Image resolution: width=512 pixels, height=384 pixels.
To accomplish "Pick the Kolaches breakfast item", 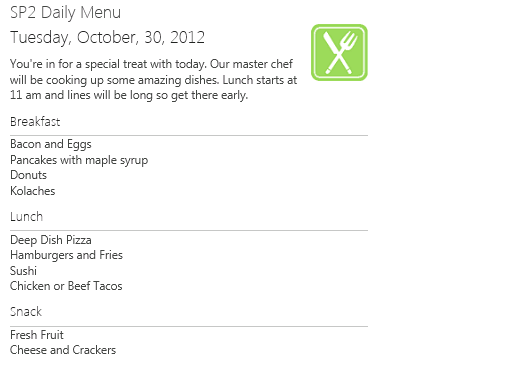I will click(x=33, y=191).
